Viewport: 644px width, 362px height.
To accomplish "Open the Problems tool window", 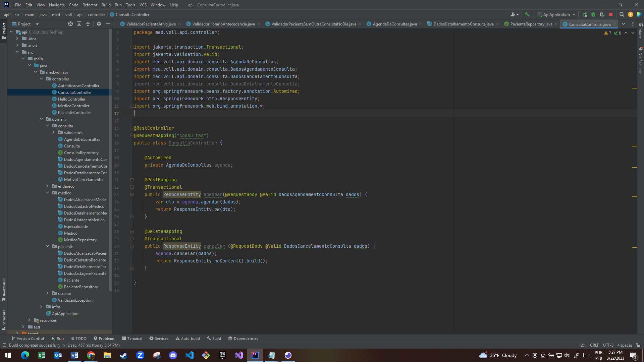I will [104, 339].
